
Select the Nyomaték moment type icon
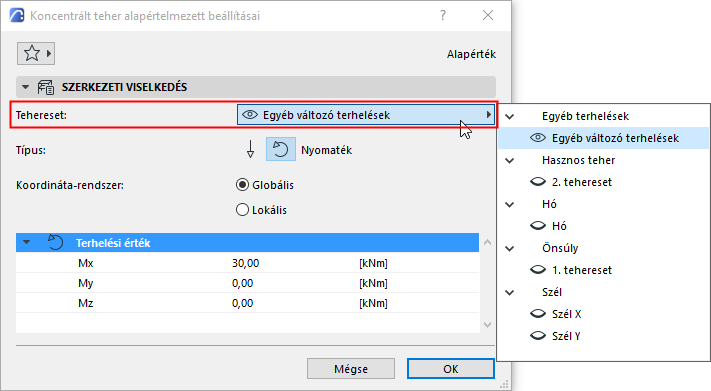tap(281, 149)
